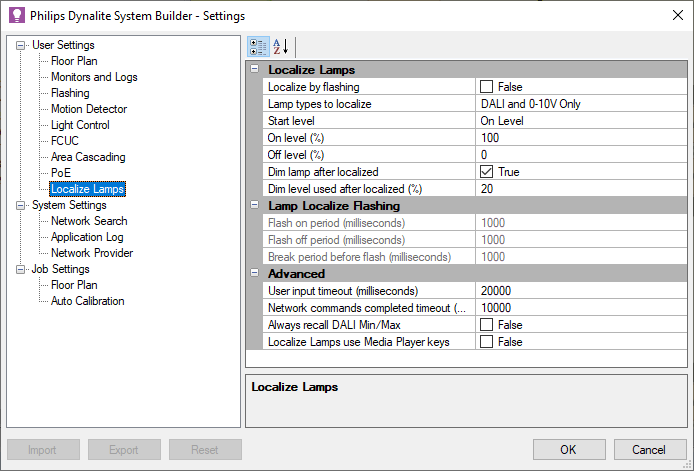Open Application Log settings
694x471 pixels.
(x=87, y=237)
